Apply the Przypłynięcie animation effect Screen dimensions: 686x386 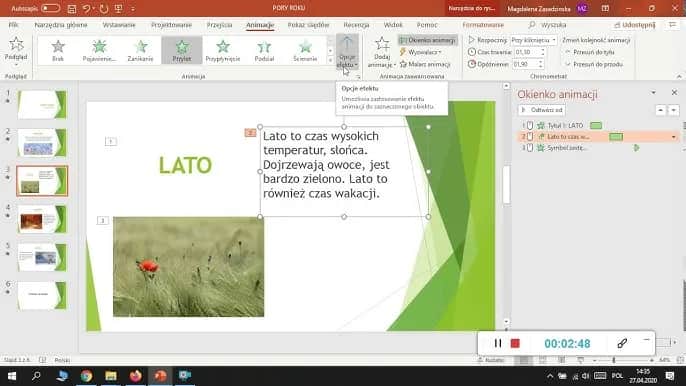223,50
